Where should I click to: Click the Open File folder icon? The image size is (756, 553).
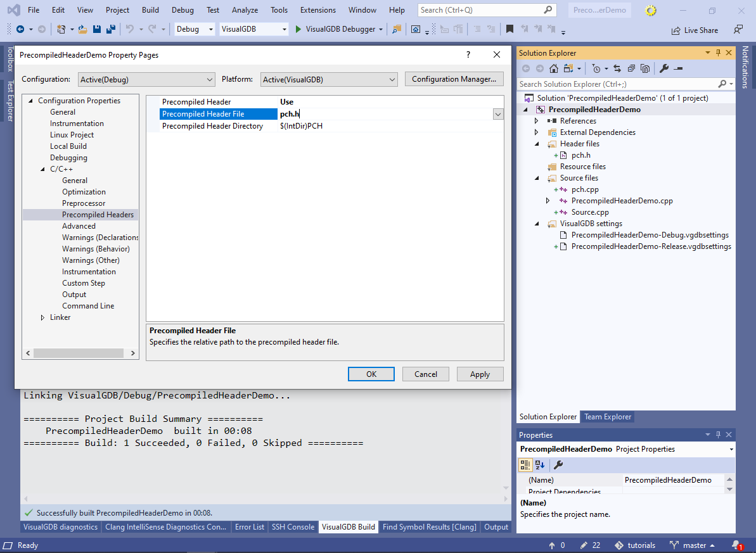(83, 29)
